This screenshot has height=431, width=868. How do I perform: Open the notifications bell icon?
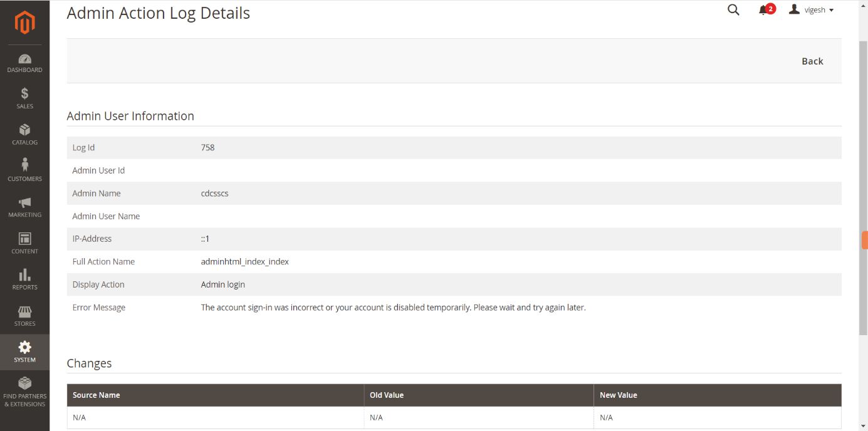[764, 10]
